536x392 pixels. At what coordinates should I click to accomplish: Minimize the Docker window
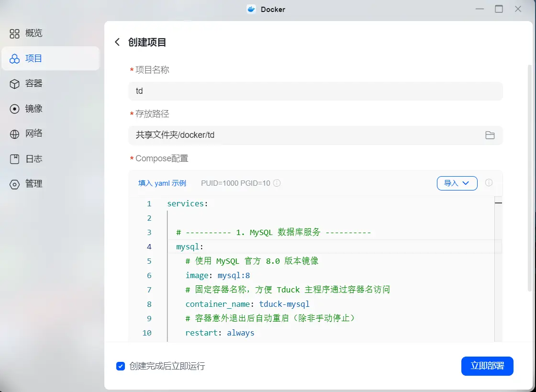point(480,9)
